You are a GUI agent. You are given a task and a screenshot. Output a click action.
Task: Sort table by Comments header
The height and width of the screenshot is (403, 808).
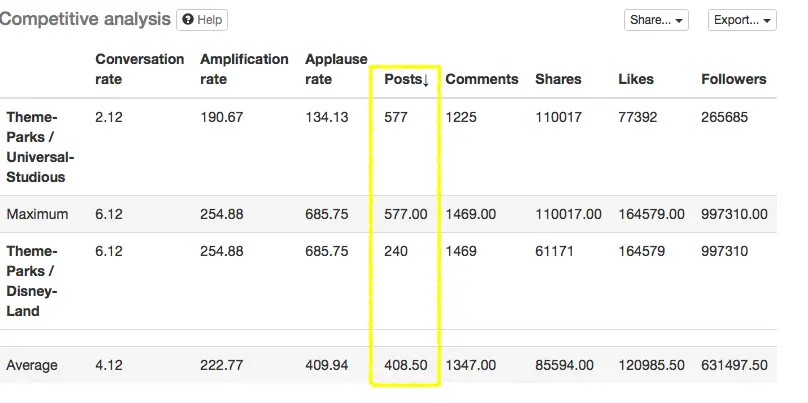(482, 79)
